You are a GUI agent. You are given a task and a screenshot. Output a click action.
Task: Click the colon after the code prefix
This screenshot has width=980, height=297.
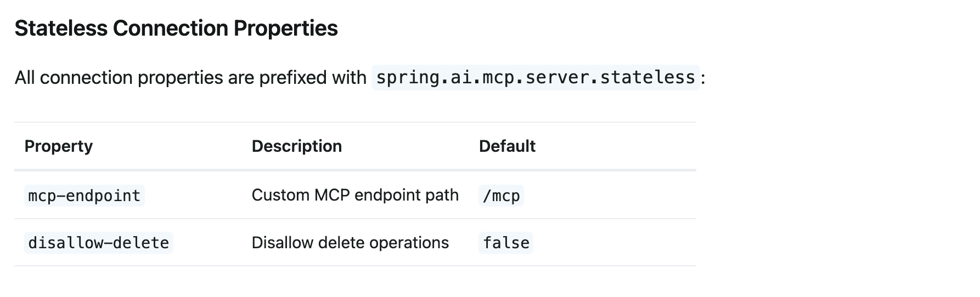[x=703, y=78]
